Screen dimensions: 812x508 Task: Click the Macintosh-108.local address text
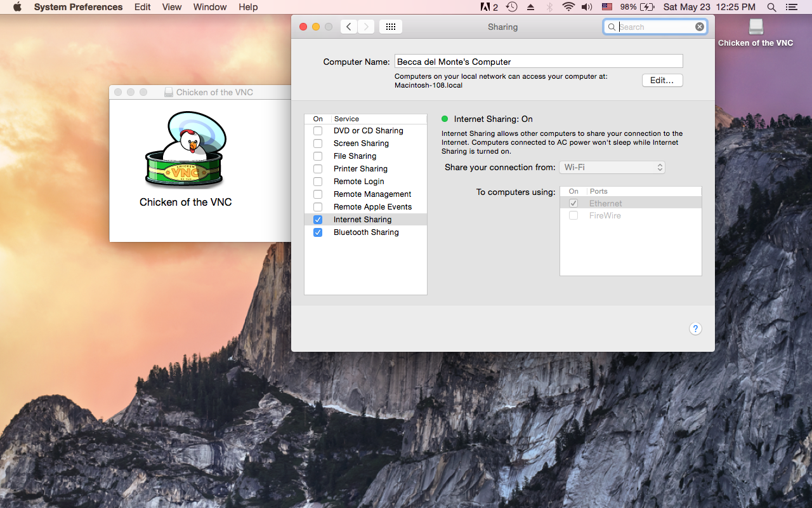[x=428, y=85]
